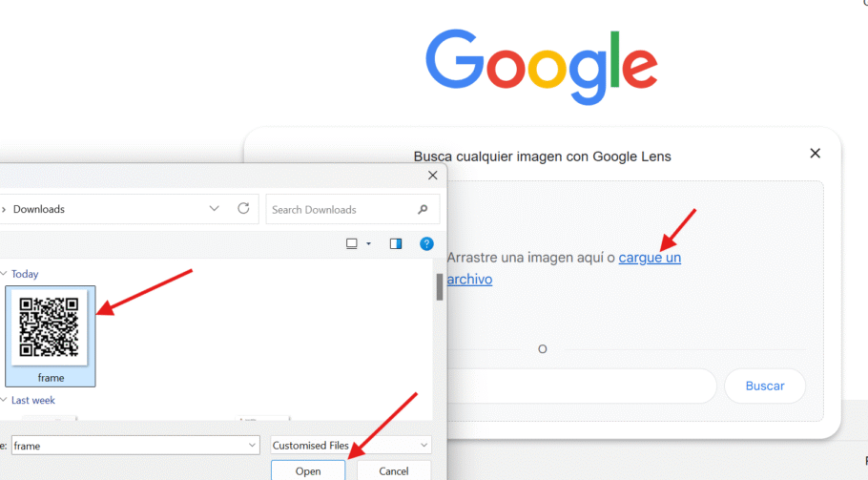Collapse the Today file group

pyautogui.click(x=3, y=274)
